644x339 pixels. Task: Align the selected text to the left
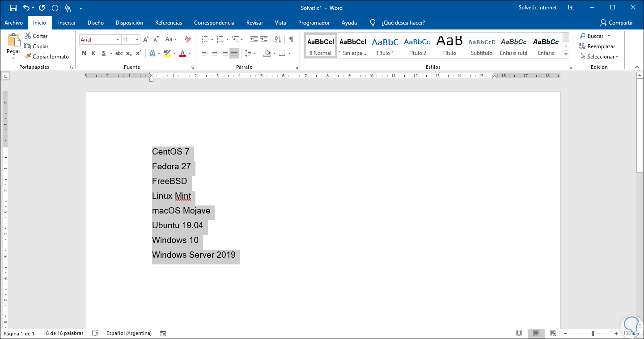[x=205, y=54]
